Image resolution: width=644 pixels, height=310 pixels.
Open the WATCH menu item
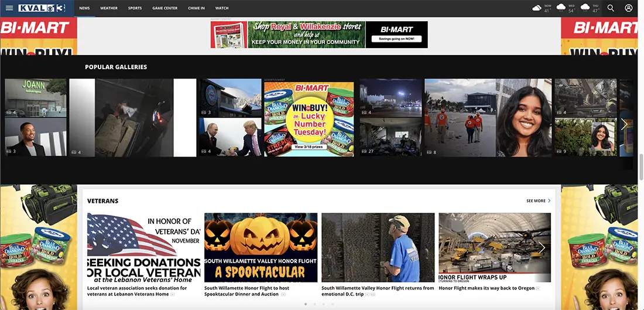[222, 8]
